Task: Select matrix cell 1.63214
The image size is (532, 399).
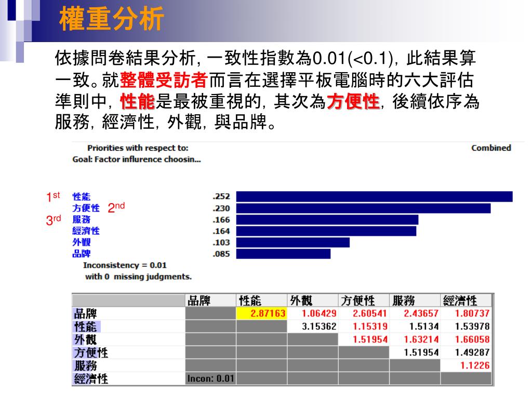Action: 415,339
